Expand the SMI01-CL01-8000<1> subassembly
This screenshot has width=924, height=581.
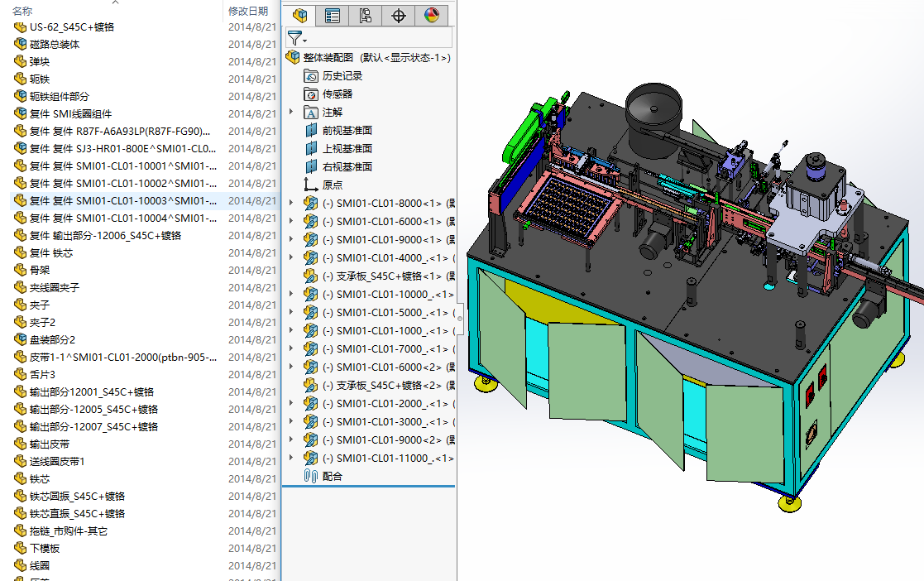291,203
